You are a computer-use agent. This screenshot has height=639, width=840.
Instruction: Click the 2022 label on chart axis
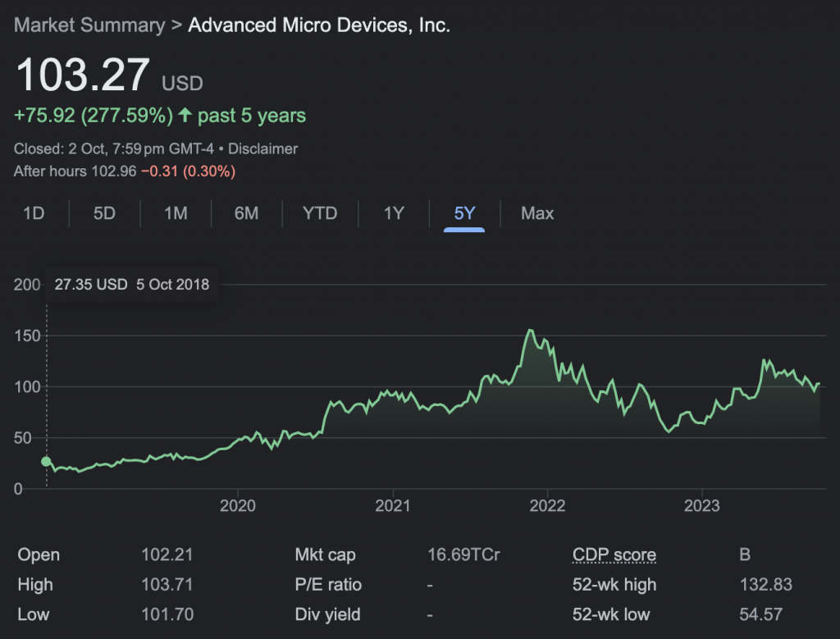547,506
